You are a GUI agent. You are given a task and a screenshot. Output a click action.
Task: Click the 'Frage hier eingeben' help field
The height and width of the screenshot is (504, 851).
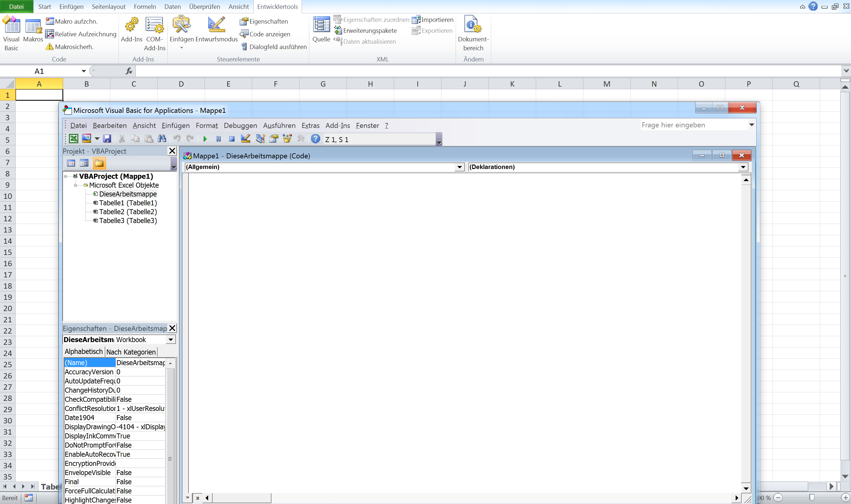click(693, 125)
